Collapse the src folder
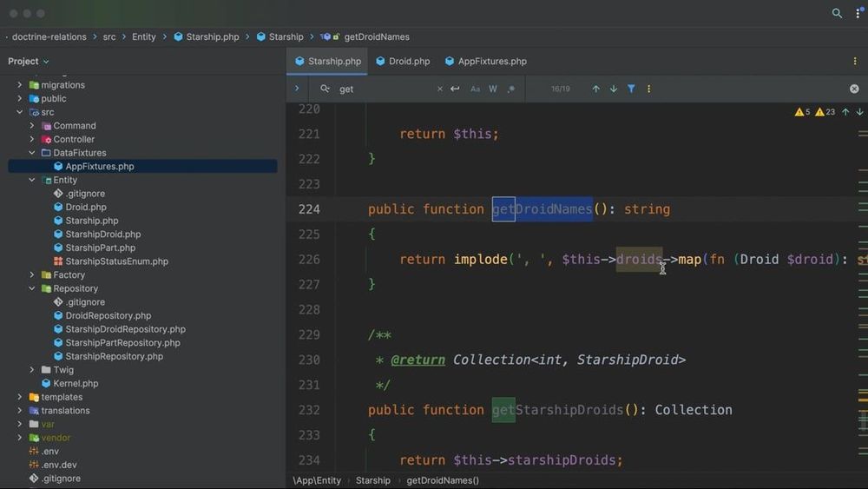Screen dimensions: 868x489 (x=20, y=112)
